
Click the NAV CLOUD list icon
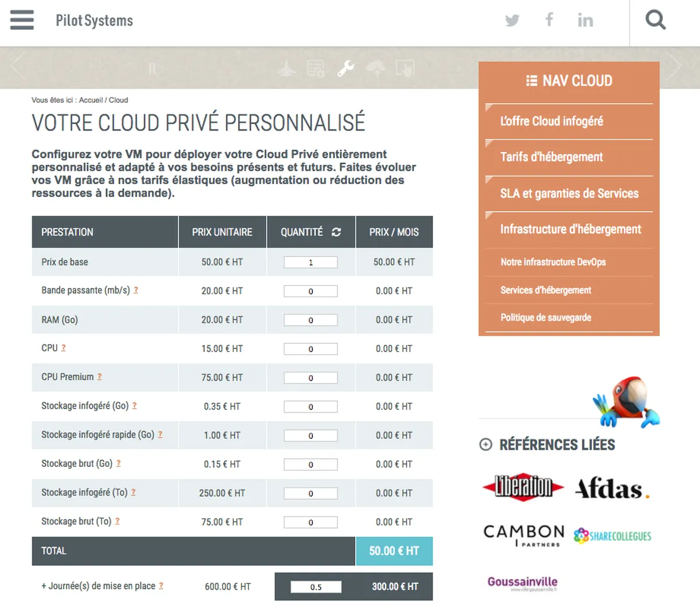click(x=531, y=80)
